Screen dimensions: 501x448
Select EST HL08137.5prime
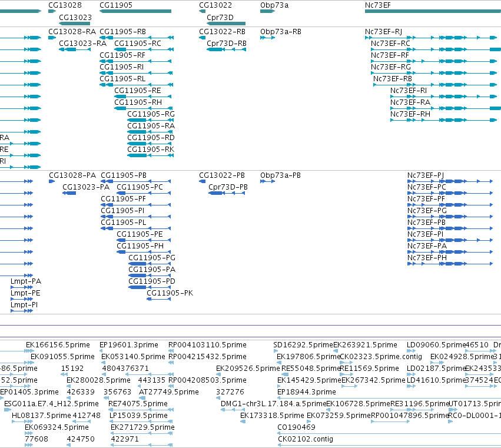(41, 416)
